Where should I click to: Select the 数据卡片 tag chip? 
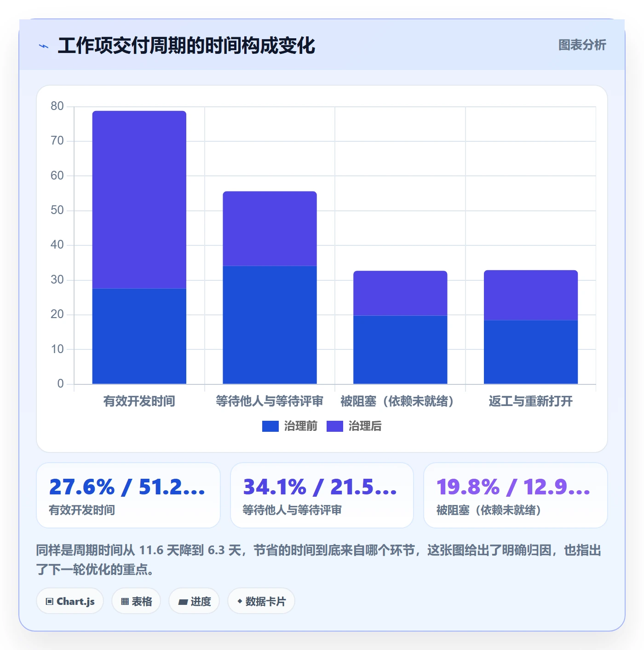click(x=261, y=601)
